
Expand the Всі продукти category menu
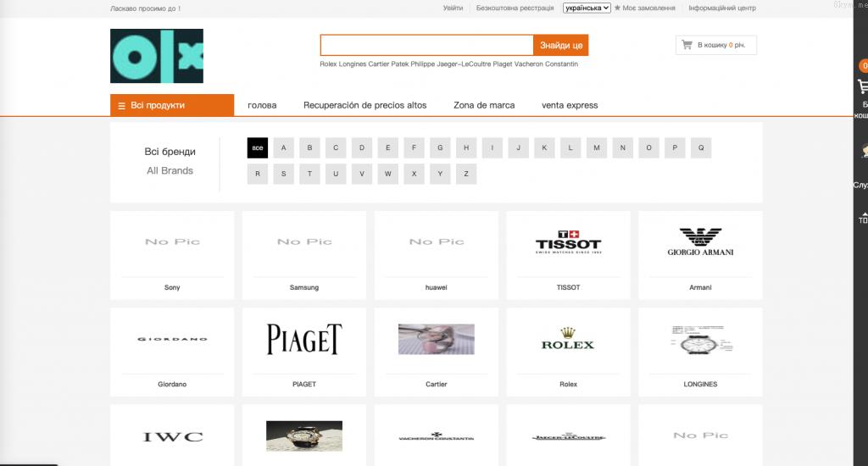click(x=172, y=105)
